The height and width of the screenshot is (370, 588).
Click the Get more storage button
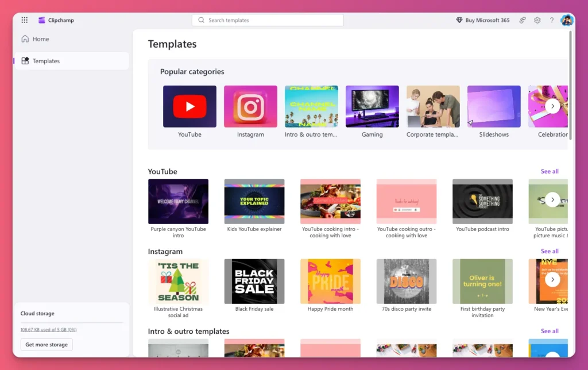click(46, 344)
